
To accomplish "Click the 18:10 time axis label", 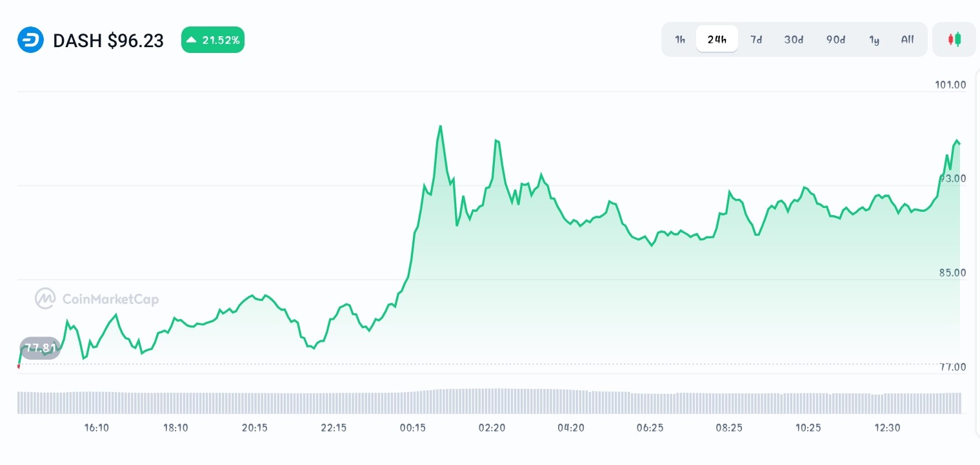I will point(175,428).
